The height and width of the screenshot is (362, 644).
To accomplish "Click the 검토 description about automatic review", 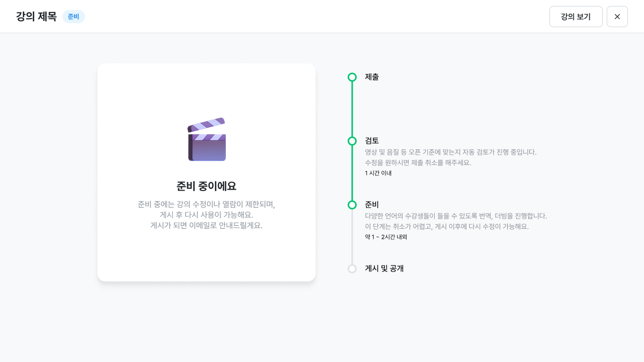I will click(450, 152).
